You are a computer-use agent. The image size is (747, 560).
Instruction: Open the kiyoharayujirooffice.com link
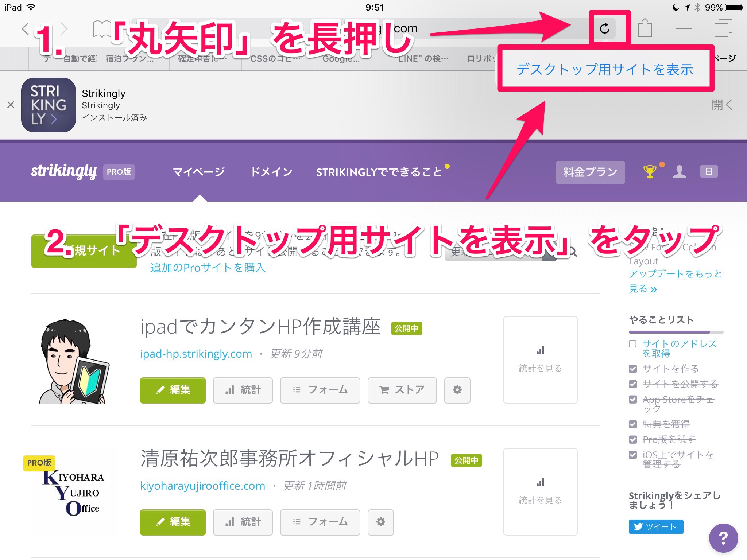[x=202, y=486]
